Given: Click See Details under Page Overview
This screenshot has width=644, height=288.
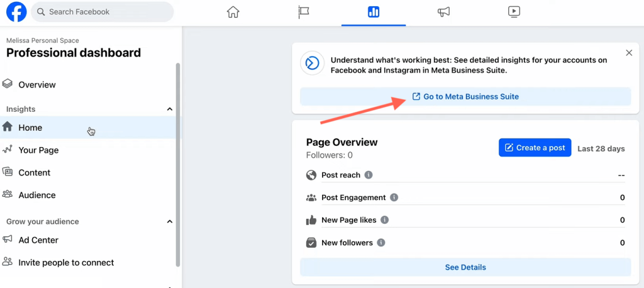Looking at the screenshot, I should 465,267.
